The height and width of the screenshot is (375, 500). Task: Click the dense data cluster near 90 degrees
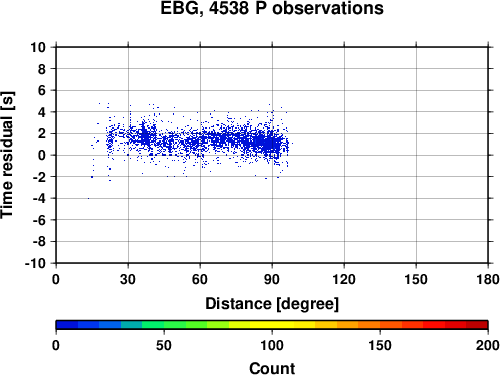click(x=268, y=144)
